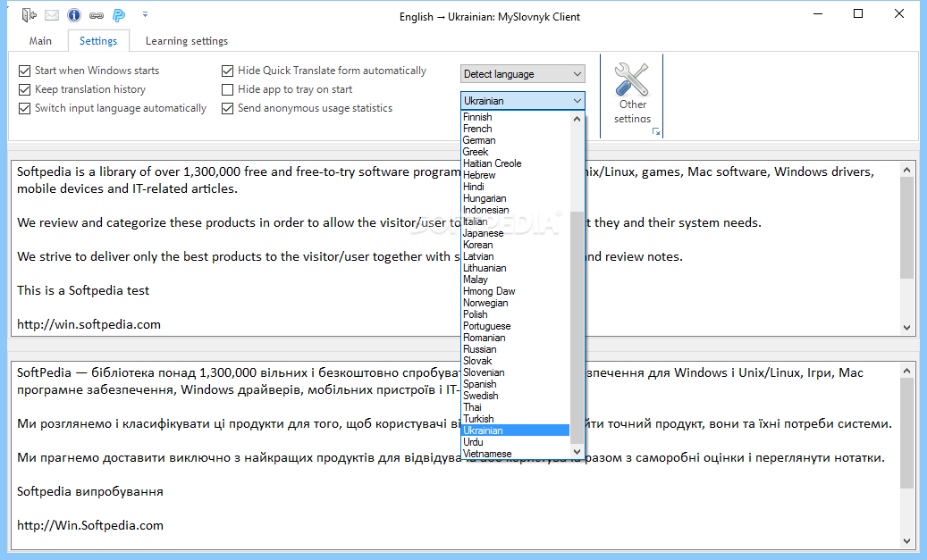This screenshot has height=560, width=927.
Task: Click the envelope mail icon
Action: pos(52,15)
